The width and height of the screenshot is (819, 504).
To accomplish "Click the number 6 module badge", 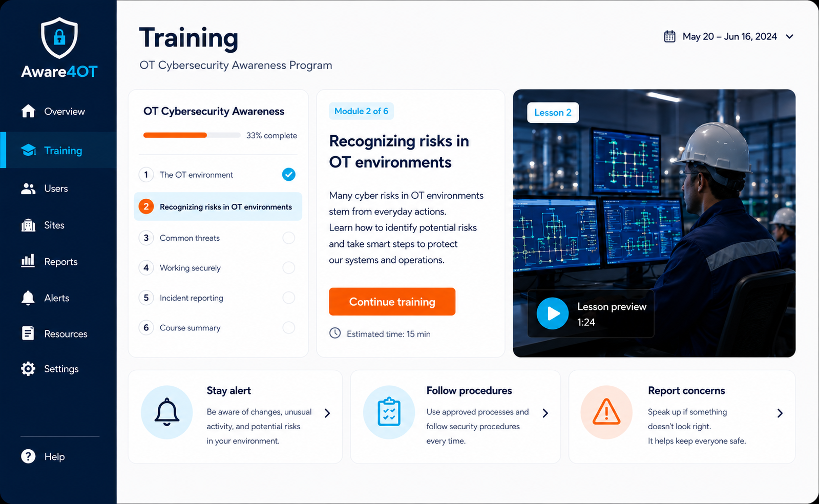I will [146, 327].
